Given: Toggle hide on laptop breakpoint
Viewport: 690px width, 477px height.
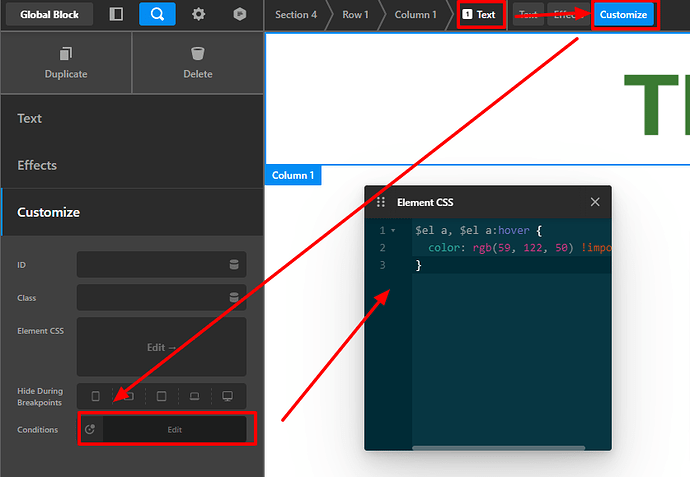Looking at the screenshot, I should tap(194, 396).
